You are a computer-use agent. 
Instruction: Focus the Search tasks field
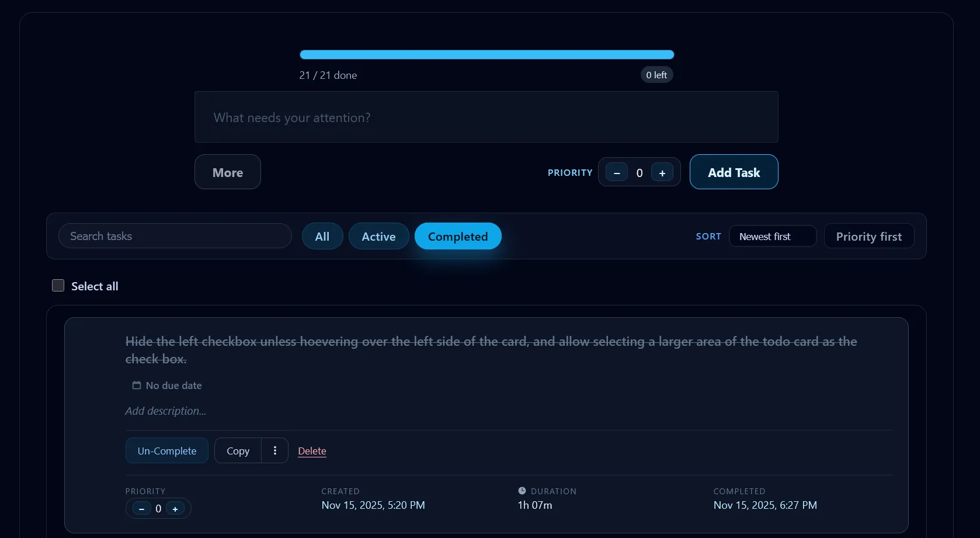pos(175,237)
